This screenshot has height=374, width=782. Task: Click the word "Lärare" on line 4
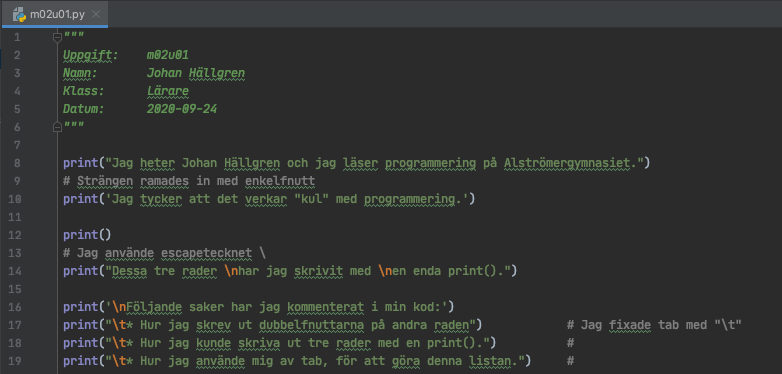point(168,91)
